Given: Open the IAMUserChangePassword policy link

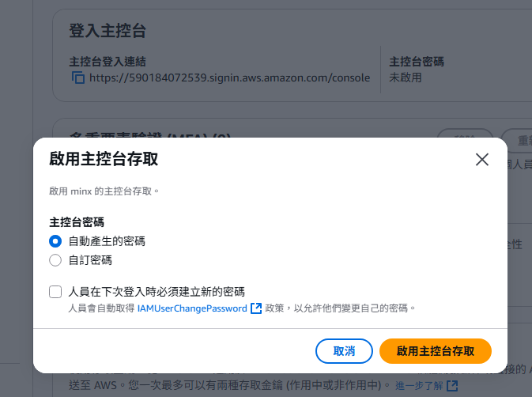Looking at the screenshot, I should tap(192, 308).
